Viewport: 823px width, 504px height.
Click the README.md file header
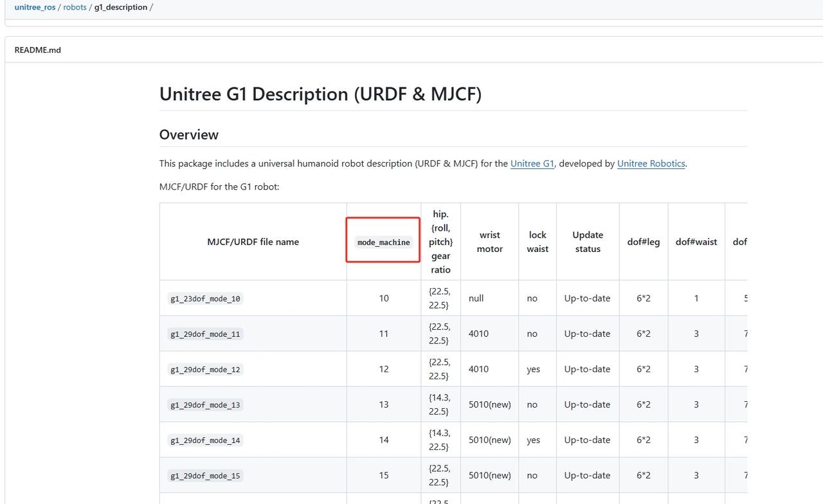[x=37, y=50]
